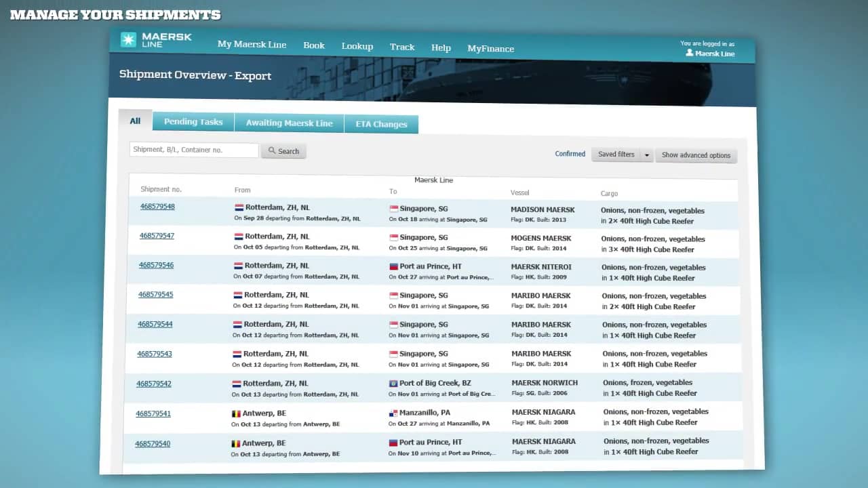Open the Lookup menu
Screen dimensions: 868x488
[x=357, y=46]
